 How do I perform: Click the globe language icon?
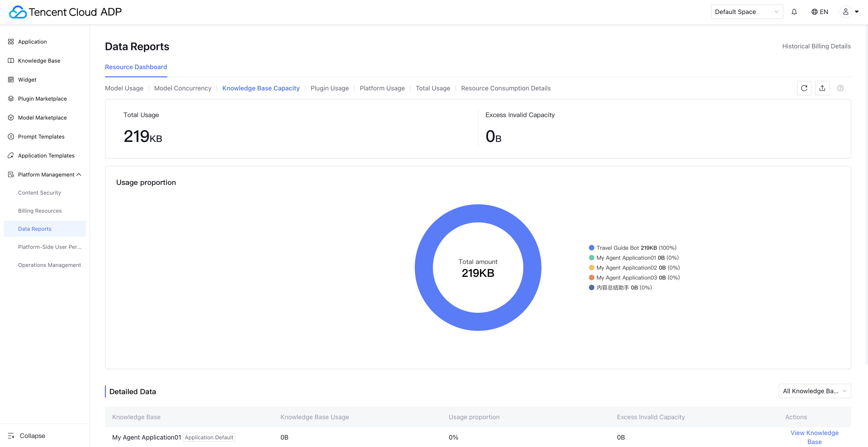coord(814,12)
